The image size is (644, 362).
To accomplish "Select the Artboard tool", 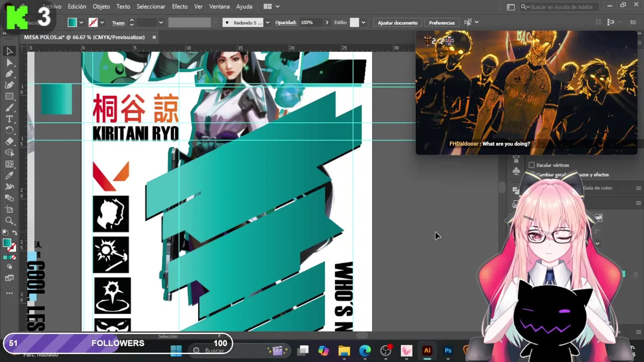I will tap(9, 209).
